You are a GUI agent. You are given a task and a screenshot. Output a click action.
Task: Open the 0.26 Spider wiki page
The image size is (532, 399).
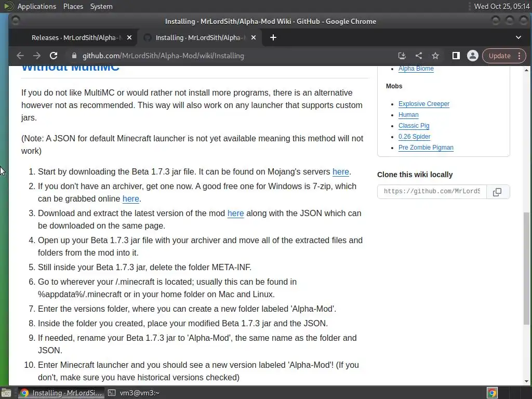point(414,137)
